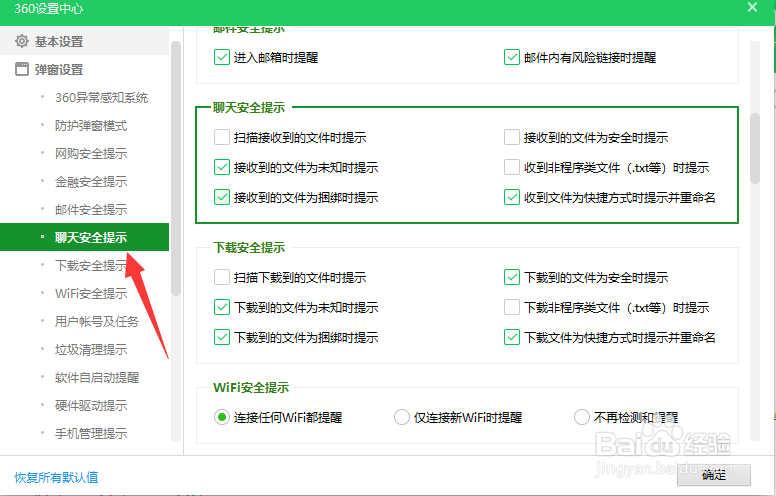Toggle 接收到的文件为捆绑时提示 checkbox
This screenshot has height=496, width=776.
(222, 197)
